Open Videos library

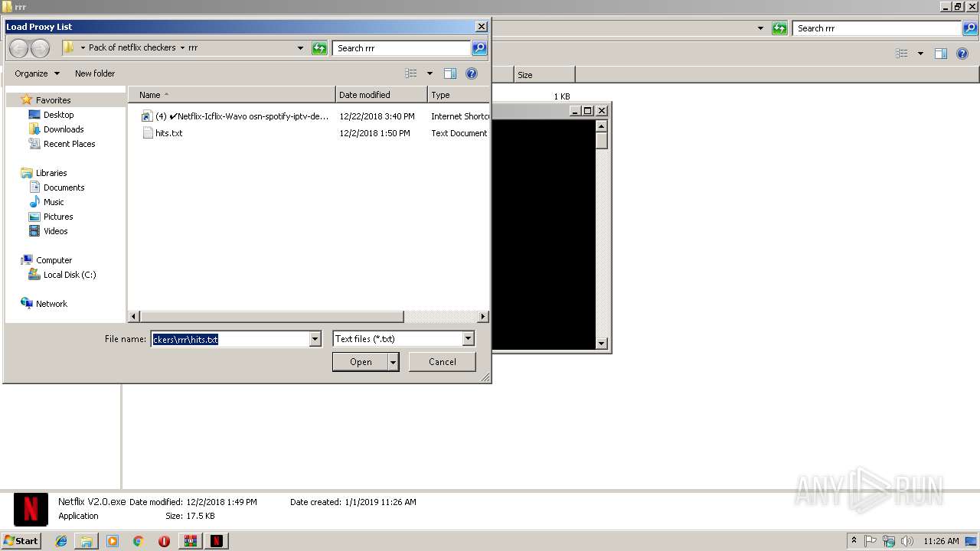55,231
